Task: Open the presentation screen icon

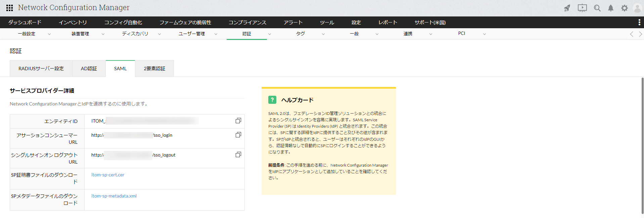Action: coord(582,8)
